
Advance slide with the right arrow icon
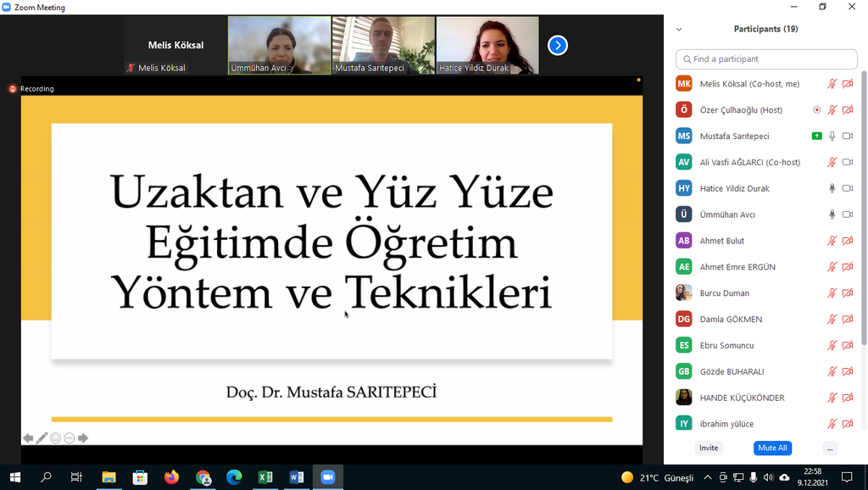tap(83, 438)
